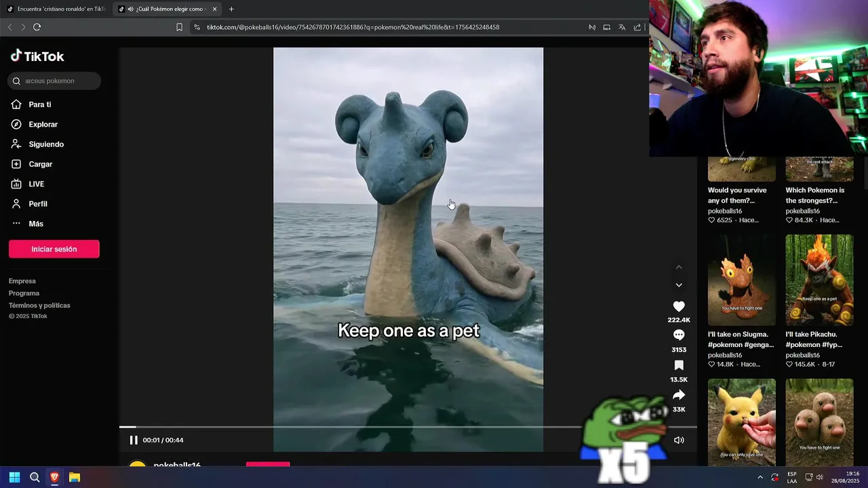Image resolution: width=868 pixels, height=488 pixels.
Task: Mute the video with the speaker icon
Action: coord(679,440)
